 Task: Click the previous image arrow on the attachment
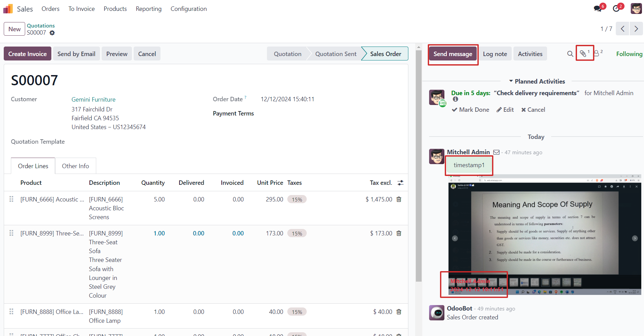pos(455,238)
